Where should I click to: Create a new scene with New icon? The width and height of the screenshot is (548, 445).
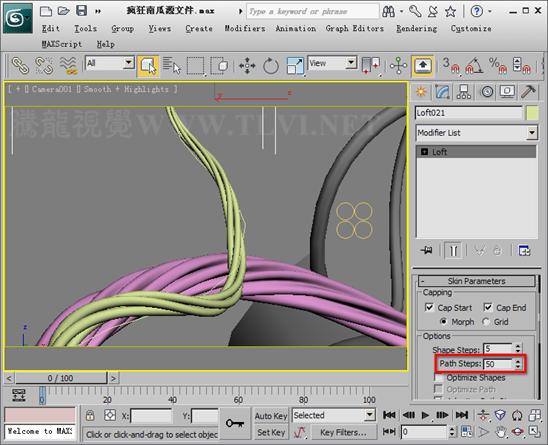(x=46, y=11)
